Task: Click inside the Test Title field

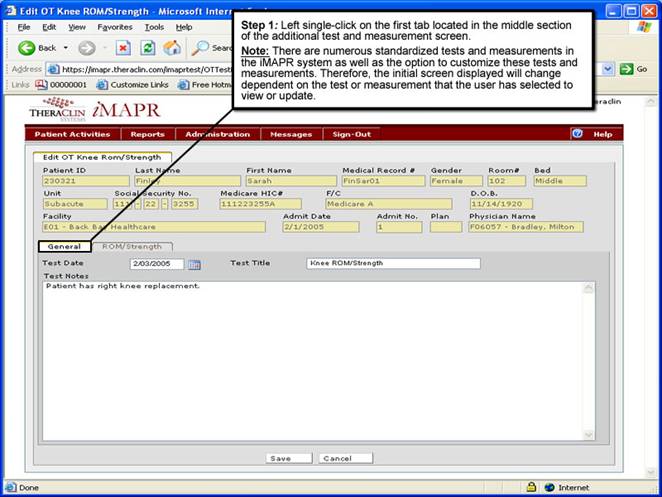Action: (393, 264)
